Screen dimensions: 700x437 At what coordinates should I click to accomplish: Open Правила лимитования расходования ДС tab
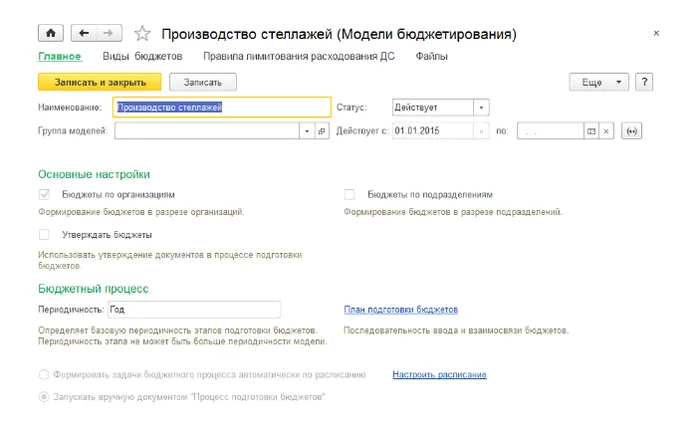coord(299,57)
